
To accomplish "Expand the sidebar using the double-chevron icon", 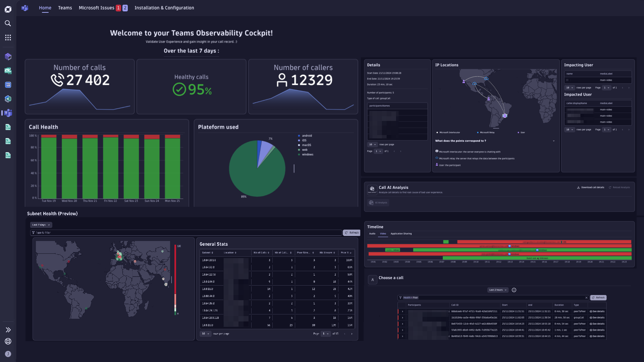I will click(x=8, y=330).
